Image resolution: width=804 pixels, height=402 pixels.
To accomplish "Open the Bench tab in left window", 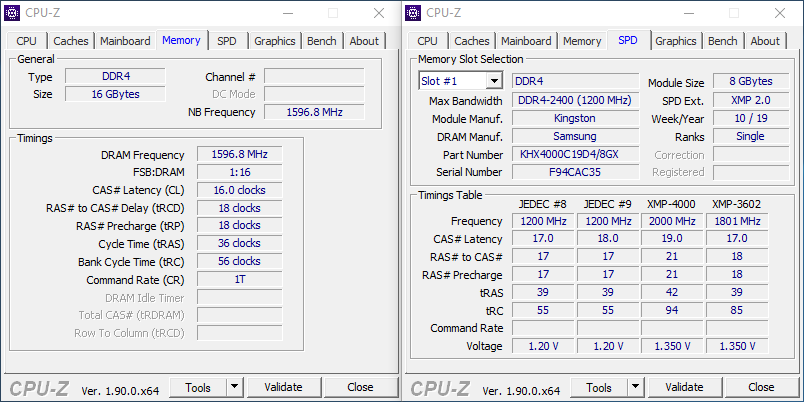I will 321,41.
